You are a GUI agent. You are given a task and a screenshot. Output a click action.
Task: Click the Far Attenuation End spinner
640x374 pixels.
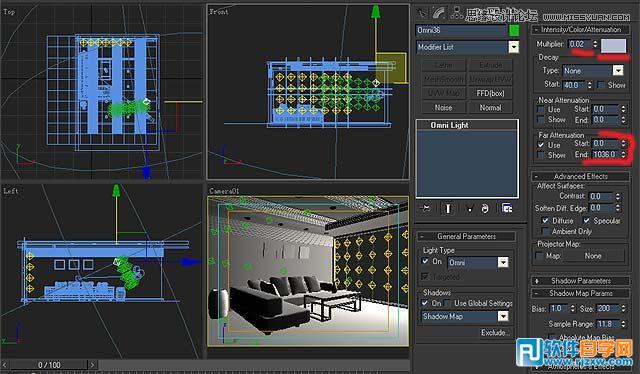point(623,155)
